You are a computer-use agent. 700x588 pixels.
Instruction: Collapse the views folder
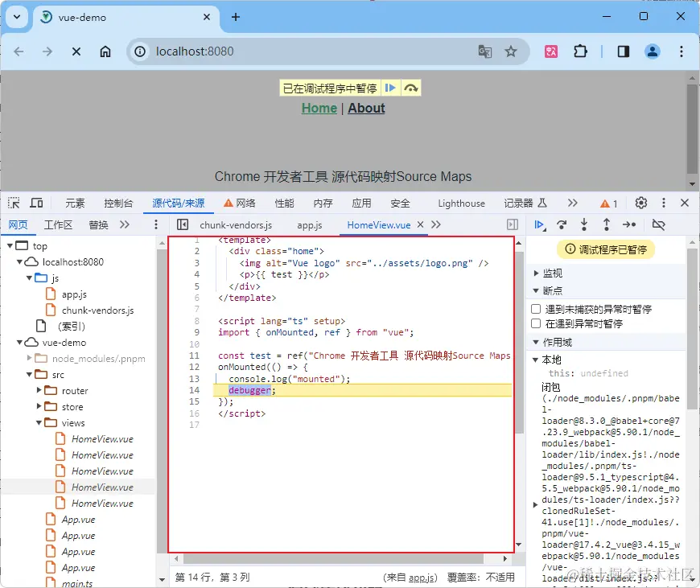[x=39, y=422]
